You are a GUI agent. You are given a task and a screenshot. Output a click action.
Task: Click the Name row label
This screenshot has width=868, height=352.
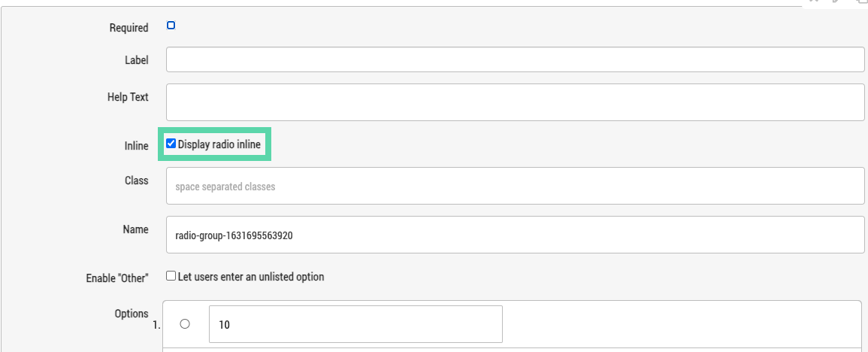(136, 229)
